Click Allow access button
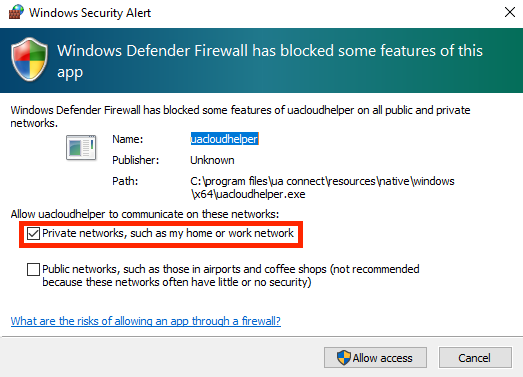 pyautogui.click(x=375, y=358)
